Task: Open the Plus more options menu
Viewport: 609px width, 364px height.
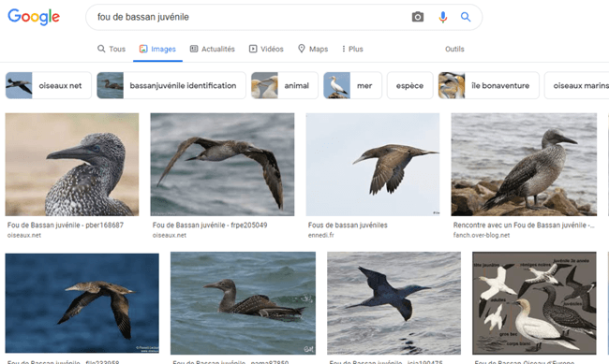Action: [x=352, y=49]
